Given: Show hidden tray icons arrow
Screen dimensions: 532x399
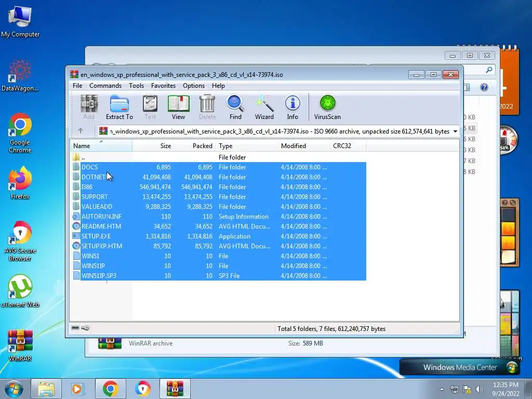Looking at the screenshot, I should pyautogui.click(x=442, y=390).
